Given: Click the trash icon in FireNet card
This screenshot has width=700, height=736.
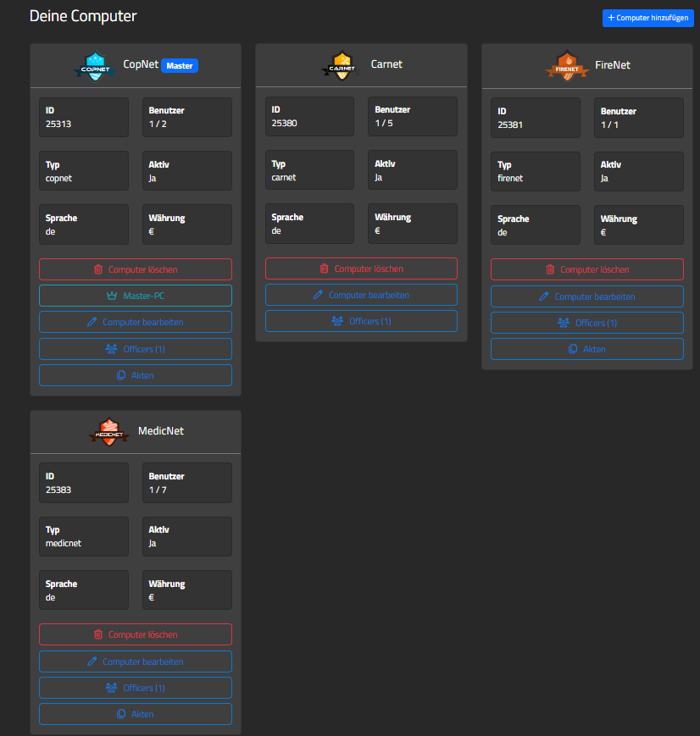Looking at the screenshot, I should (550, 269).
